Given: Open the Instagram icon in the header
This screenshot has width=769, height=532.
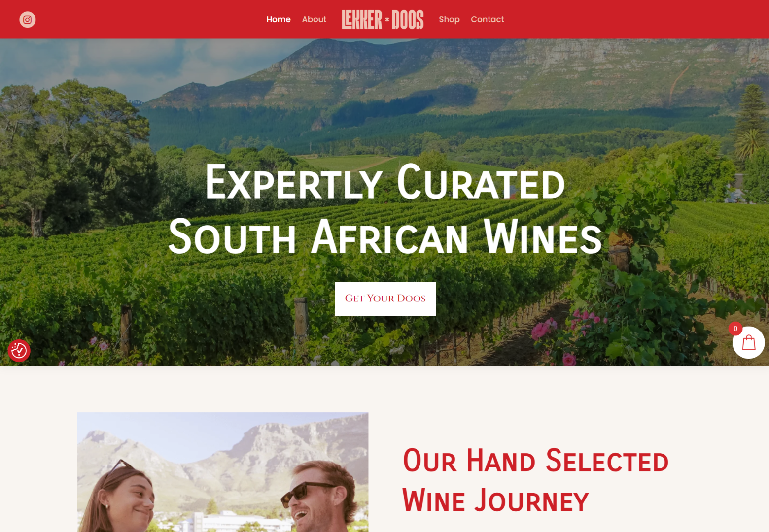Looking at the screenshot, I should pos(28,20).
